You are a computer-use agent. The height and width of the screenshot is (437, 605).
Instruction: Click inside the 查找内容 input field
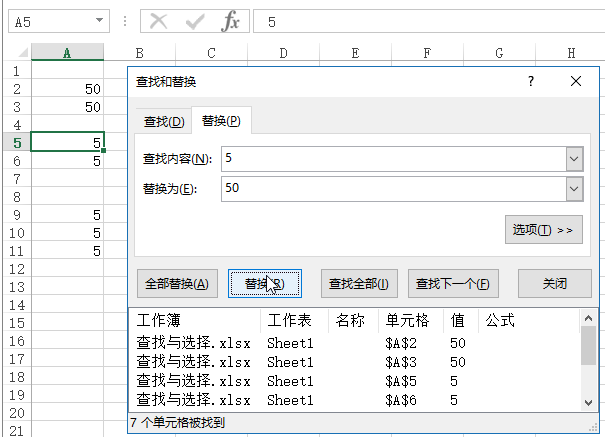click(390, 158)
